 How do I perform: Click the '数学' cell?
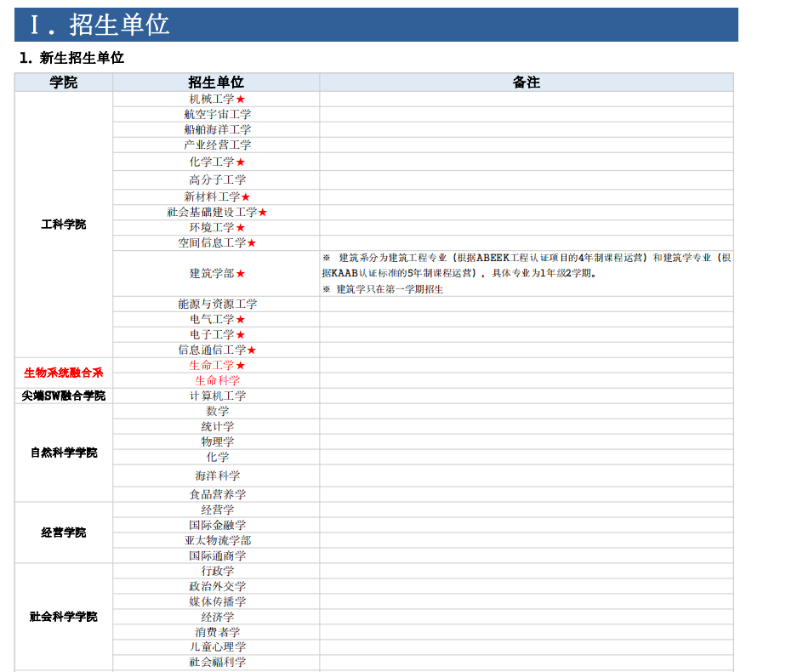coord(216,411)
